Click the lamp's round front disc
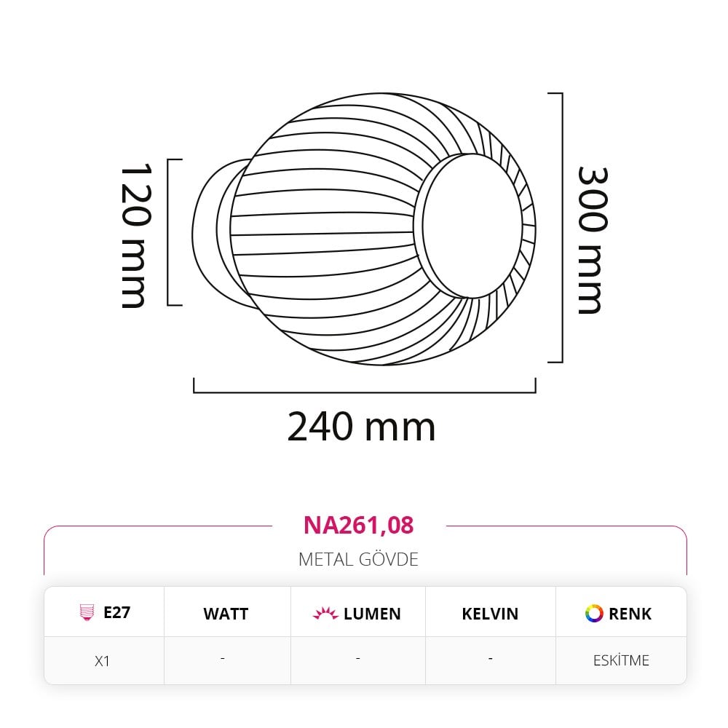728x728 pixels. pyautogui.click(x=472, y=226)
